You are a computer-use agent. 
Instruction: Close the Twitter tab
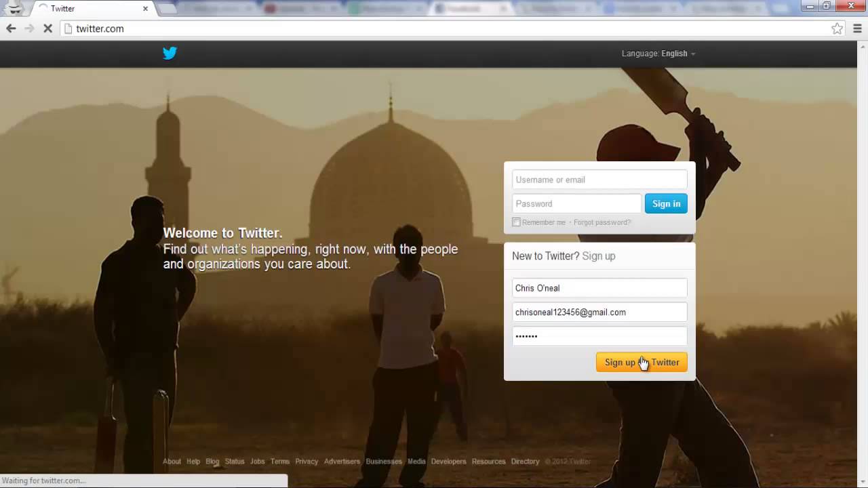coord(145,9)
